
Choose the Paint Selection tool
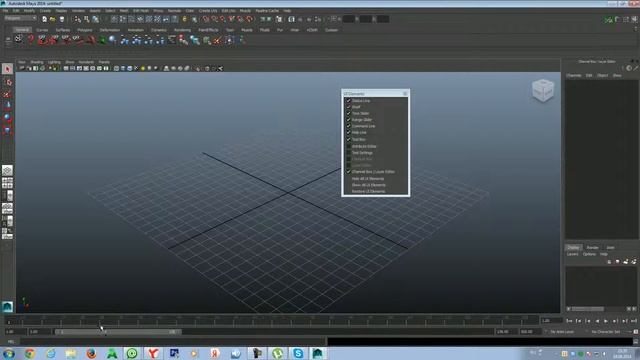(x=7, y=94)
